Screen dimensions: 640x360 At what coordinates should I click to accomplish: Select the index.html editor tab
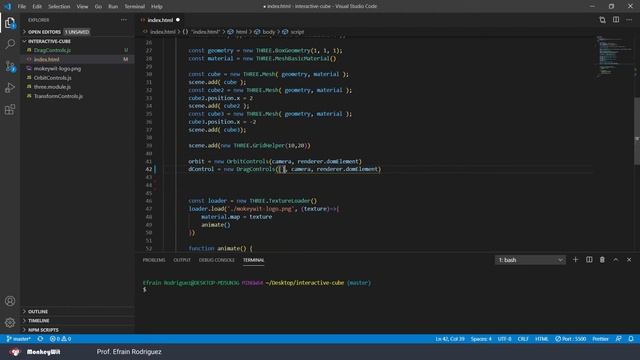tap(160, 20)
